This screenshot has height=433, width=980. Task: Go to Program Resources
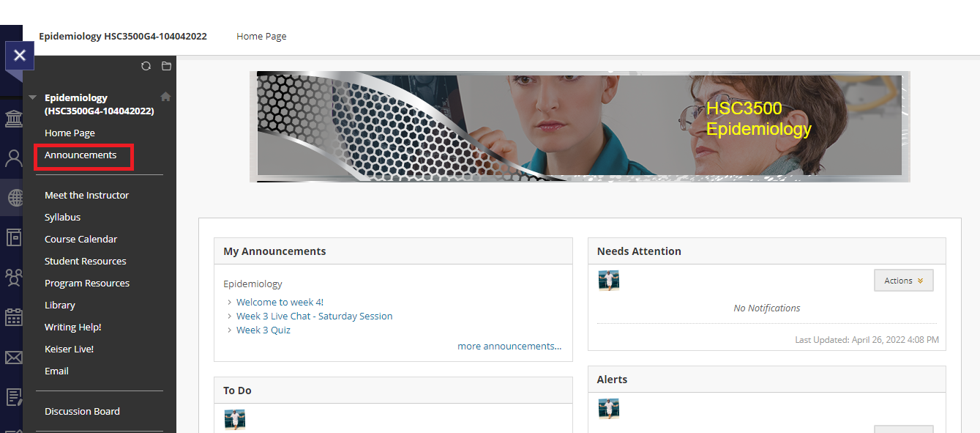[87, 283]
